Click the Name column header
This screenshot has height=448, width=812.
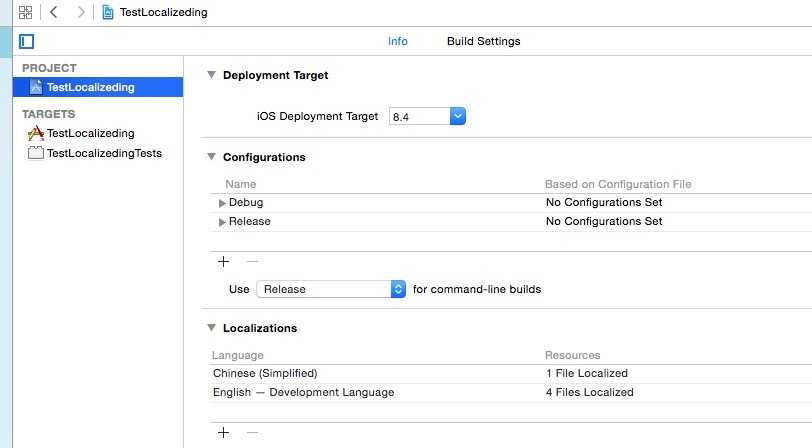coord(240,184)
